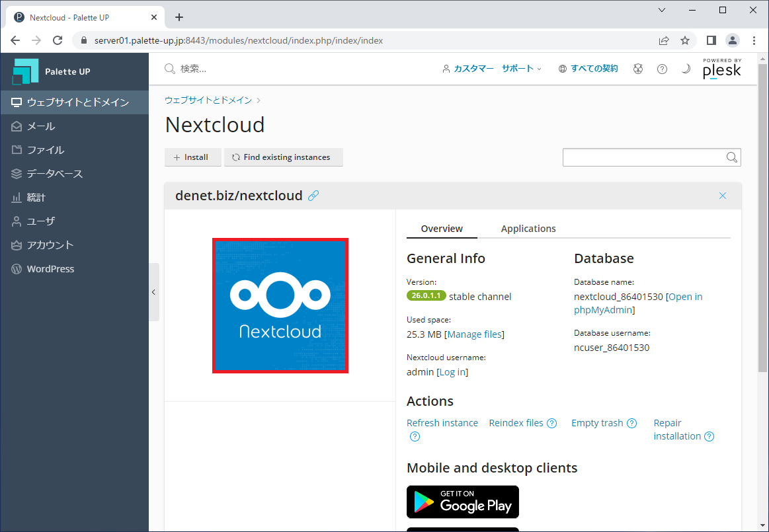Click the search magnifier in filter box
The image size is (769, 532).
tap(732, 157)
